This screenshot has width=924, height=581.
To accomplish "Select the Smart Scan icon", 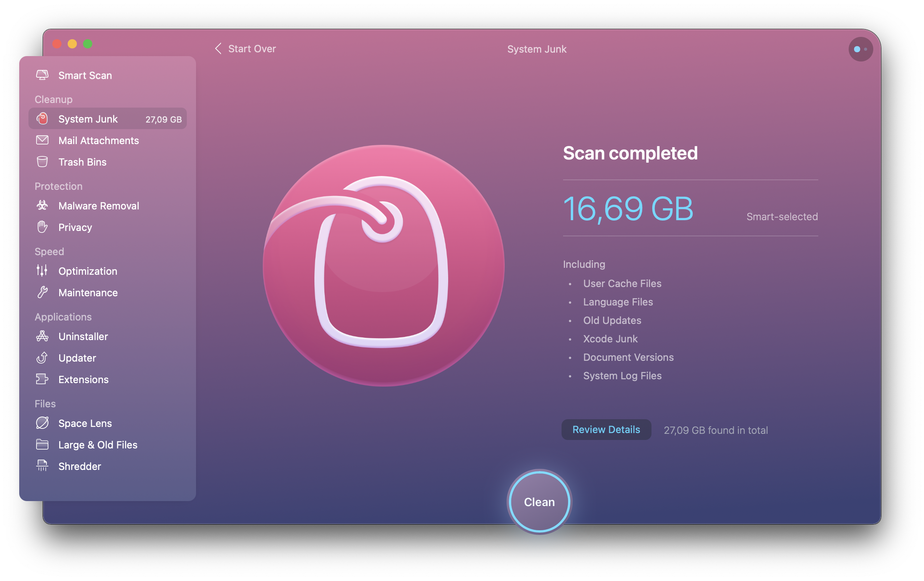I will tap(42, 75).
